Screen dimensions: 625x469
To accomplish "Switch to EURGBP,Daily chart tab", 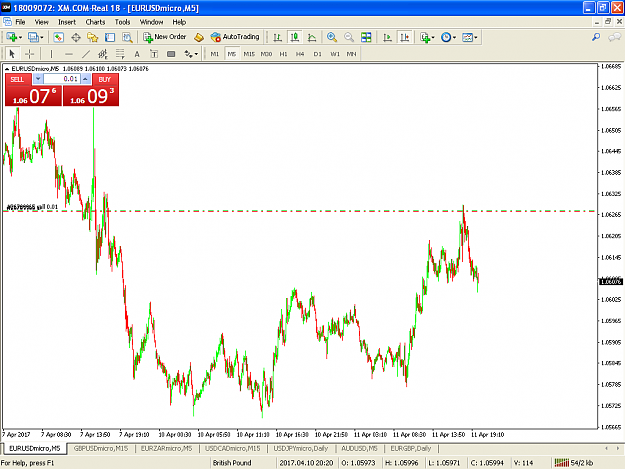I will (x=411, y=448).
